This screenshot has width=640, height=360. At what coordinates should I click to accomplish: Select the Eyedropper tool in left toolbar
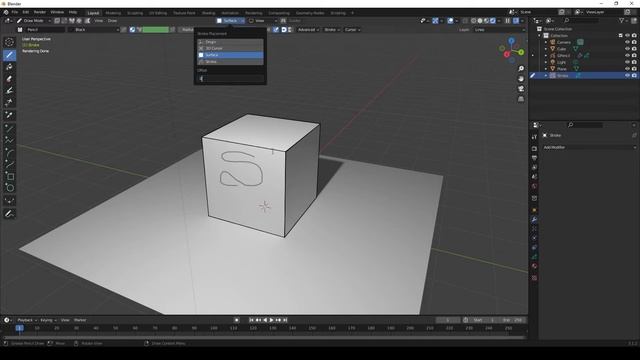[x=9, y=115]
